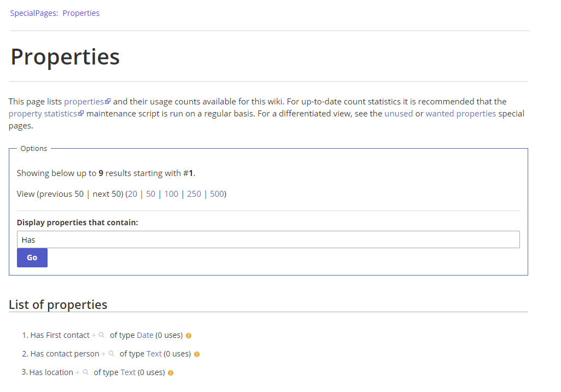561x392 pixels.
Task: Show 500 results per page
Action: 217,194
